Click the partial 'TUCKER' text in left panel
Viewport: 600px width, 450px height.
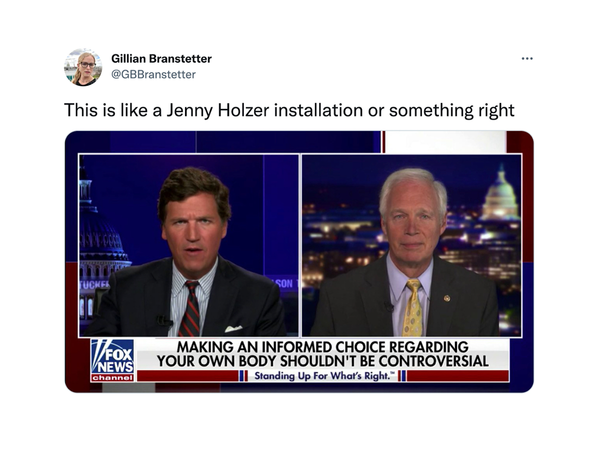pos(94,285)
